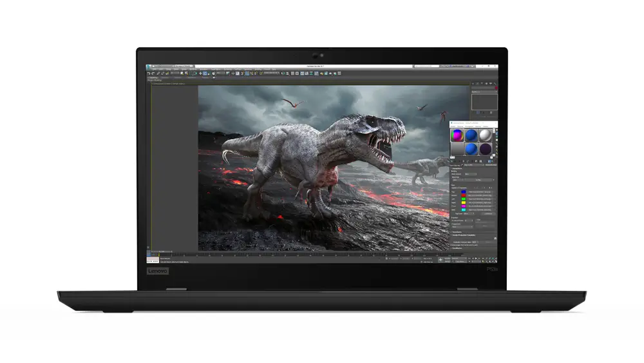The height and width of the screenshot is (363, 644).
Task: Open Material Editor from main toolbar
Action: pyautogui.click(x=316, y=73)
